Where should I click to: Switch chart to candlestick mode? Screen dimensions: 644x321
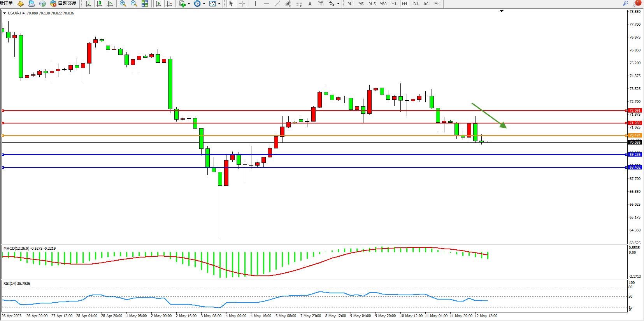click(x=99, y=4)
